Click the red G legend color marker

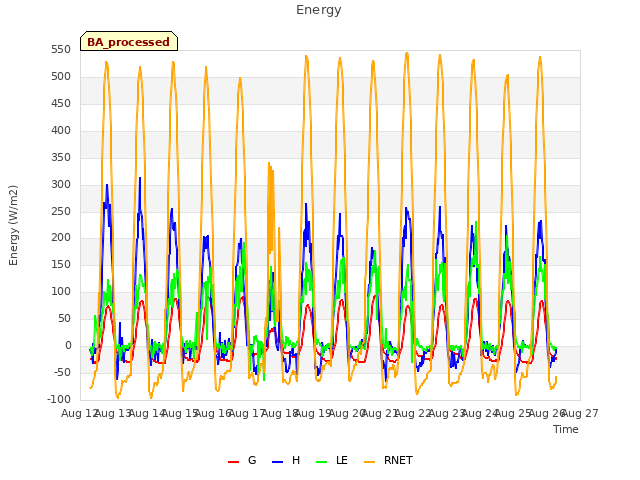[233, 462]
